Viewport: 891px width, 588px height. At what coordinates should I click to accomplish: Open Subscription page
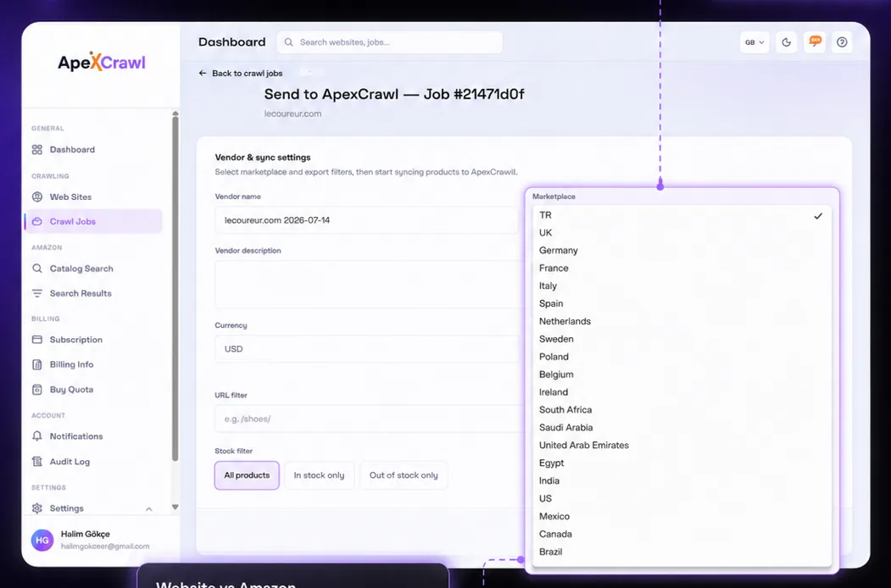(76, 340)
